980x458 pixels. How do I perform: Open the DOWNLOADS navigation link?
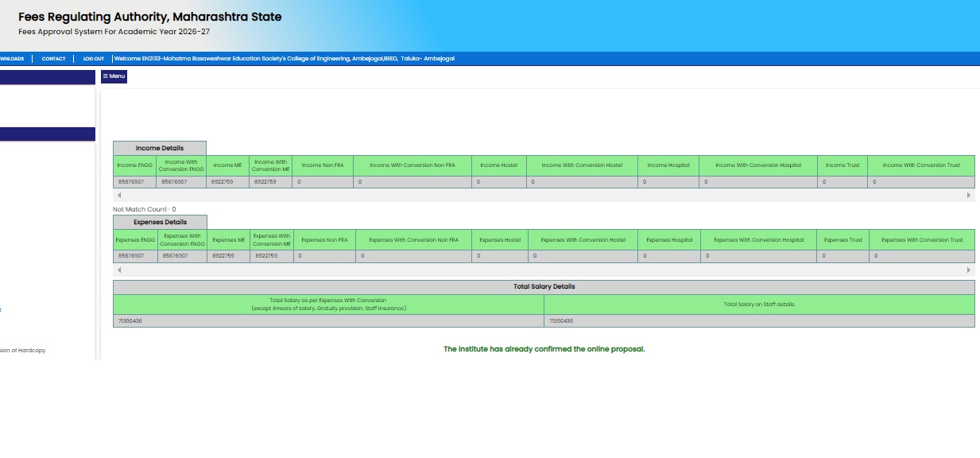point(11,59)
